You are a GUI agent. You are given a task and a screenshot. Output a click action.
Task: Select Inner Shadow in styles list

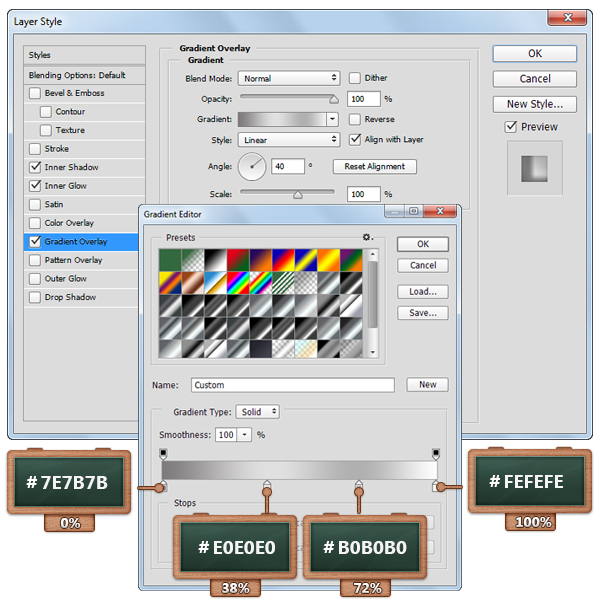71,167
